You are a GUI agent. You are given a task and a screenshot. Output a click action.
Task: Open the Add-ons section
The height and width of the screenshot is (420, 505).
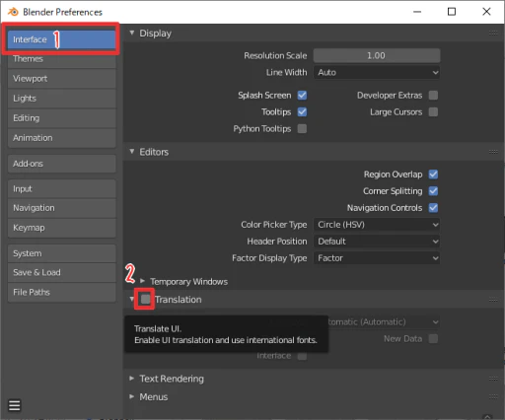[62, 164]
